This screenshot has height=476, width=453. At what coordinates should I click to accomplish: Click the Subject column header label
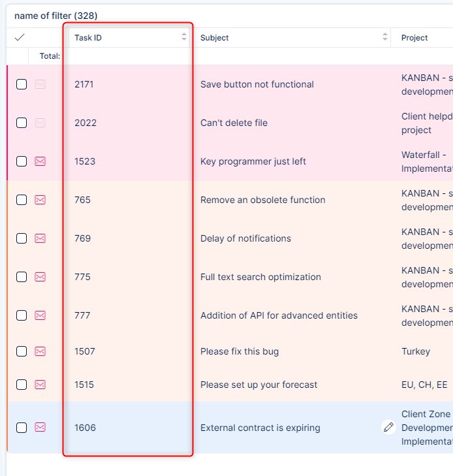pos(215,38)
